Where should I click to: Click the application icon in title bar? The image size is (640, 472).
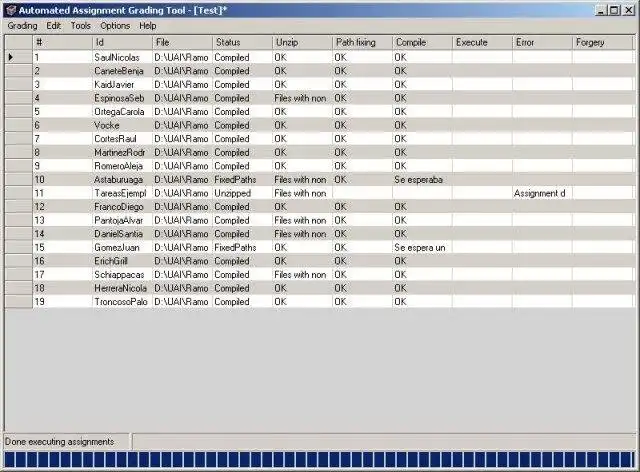pyautogui.click(x=11, y=10)
